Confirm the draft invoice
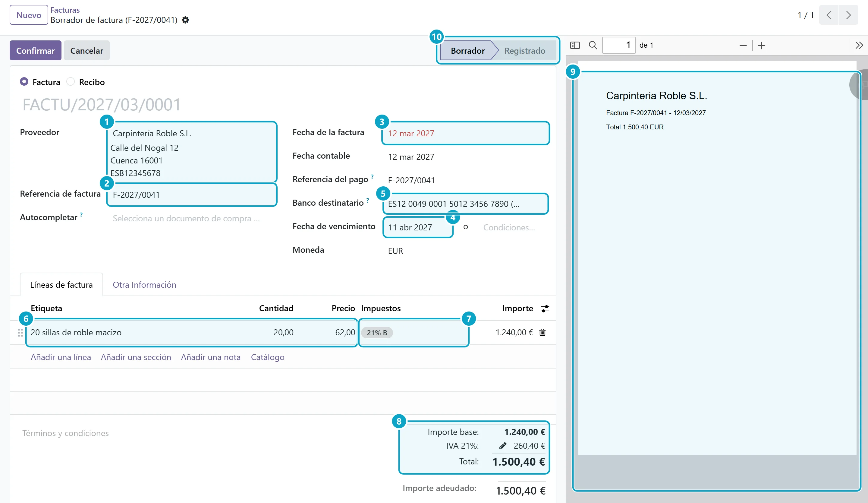Screen dimensions: 868x503 tap(36, 51)
